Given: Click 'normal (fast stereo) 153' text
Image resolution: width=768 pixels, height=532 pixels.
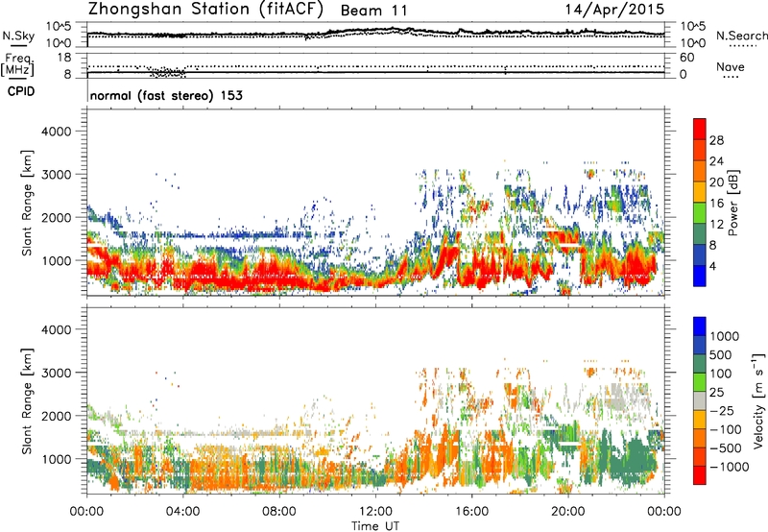Looking at the screenshot, I should tap(166, 95).
